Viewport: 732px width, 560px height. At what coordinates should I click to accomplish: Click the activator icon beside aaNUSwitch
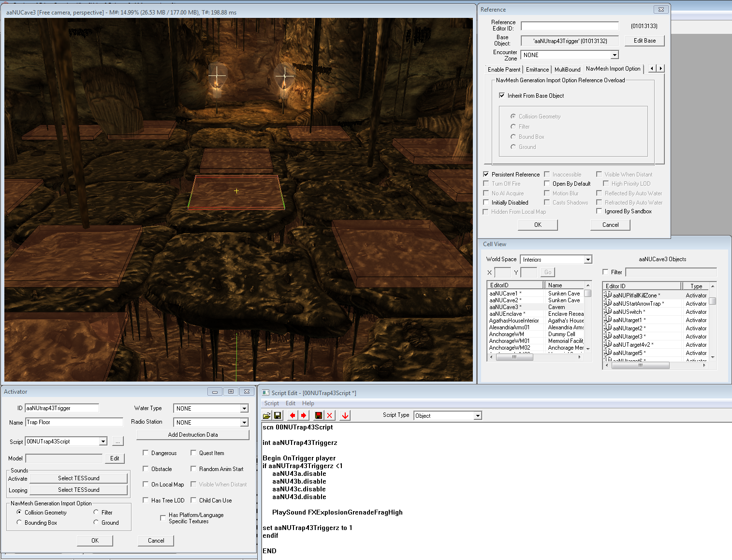[x=608, y=312]
